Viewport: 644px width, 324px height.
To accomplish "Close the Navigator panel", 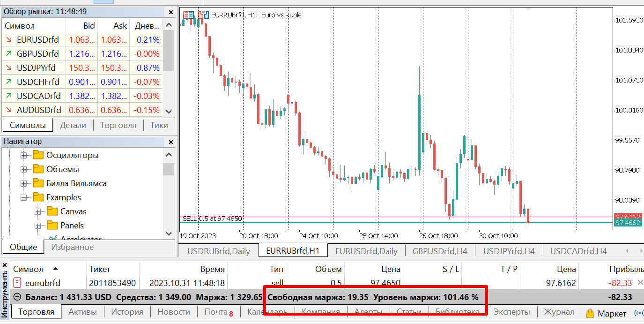I will [170, 141].
